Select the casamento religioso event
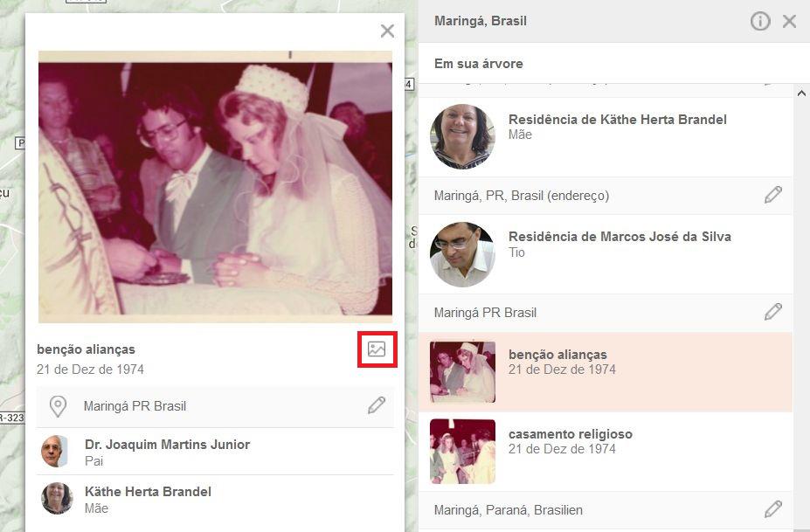This screenshot has height=532, width=810. pyautogui.click(x=606, y=452)
